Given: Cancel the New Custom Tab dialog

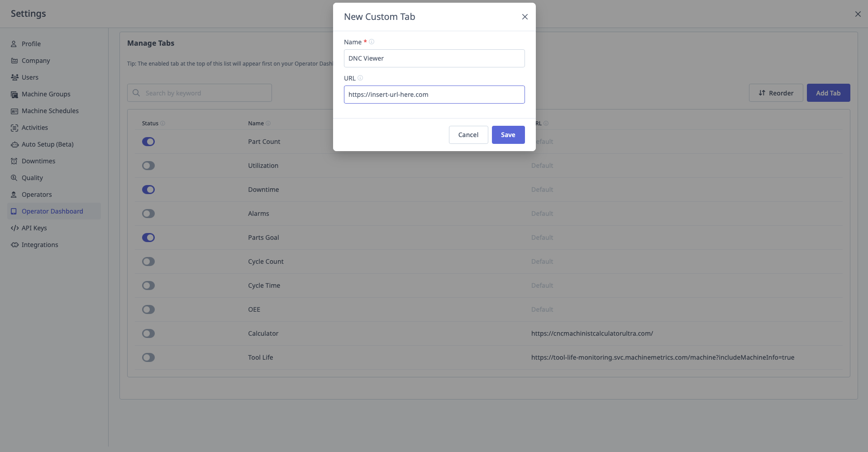Looking at the screenshot, I should point(468,134).
